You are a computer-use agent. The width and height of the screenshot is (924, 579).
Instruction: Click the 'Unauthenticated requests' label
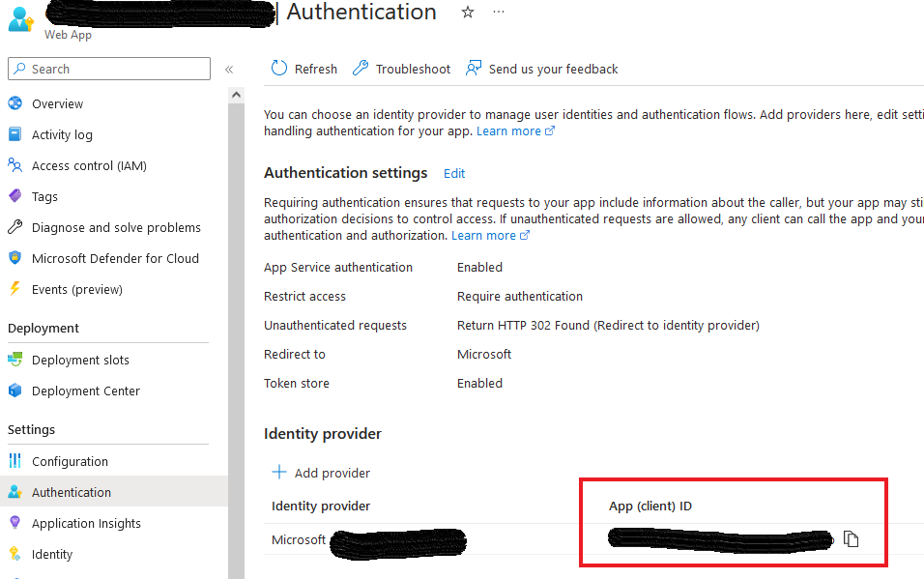[x=335, y=326]
